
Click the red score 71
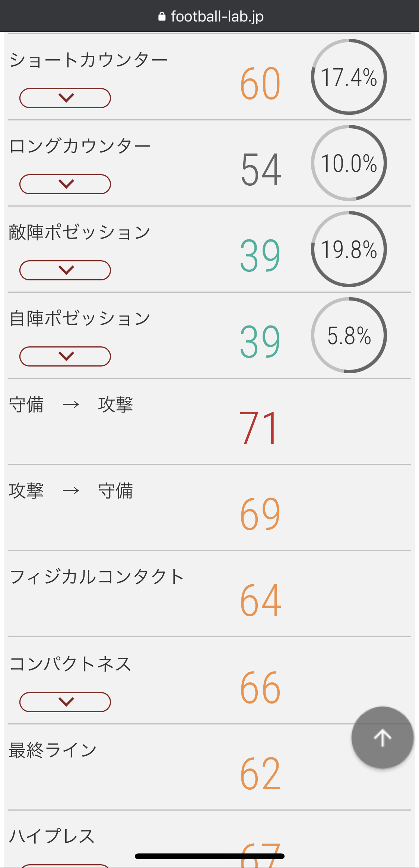(x=260, y=428)
